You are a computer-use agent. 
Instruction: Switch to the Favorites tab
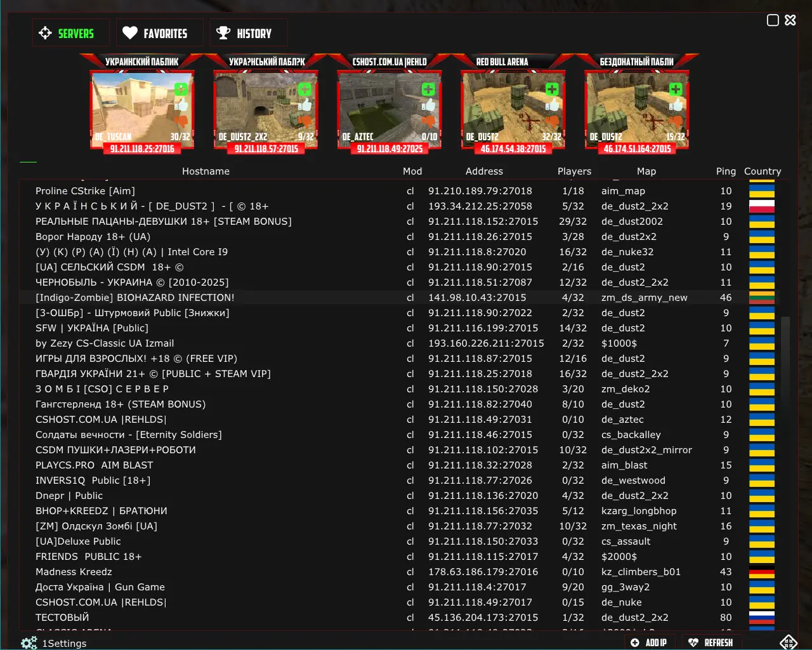click(155, 33)
